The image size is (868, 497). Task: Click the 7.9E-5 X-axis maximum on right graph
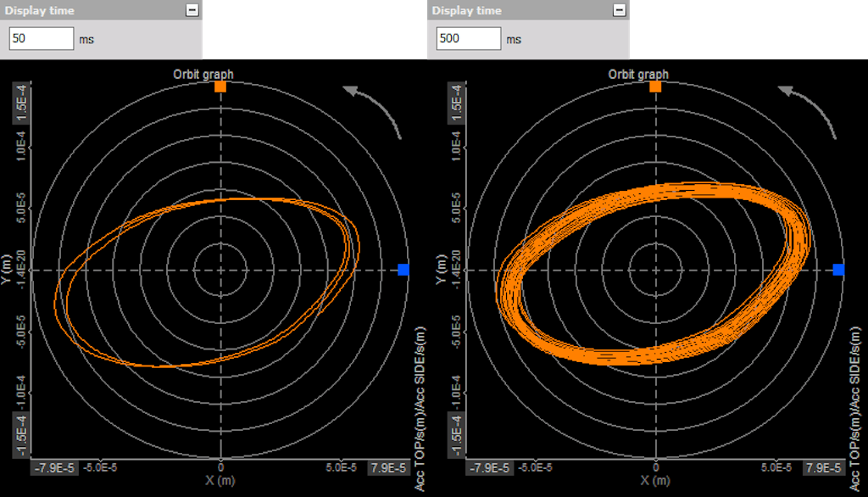tap(824, 468)
